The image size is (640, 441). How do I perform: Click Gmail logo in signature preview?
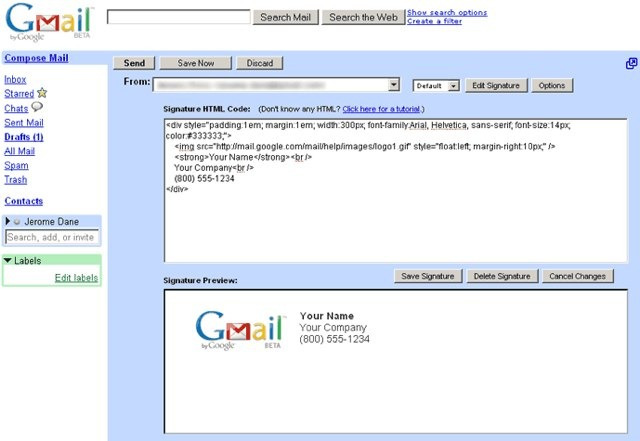241,331
